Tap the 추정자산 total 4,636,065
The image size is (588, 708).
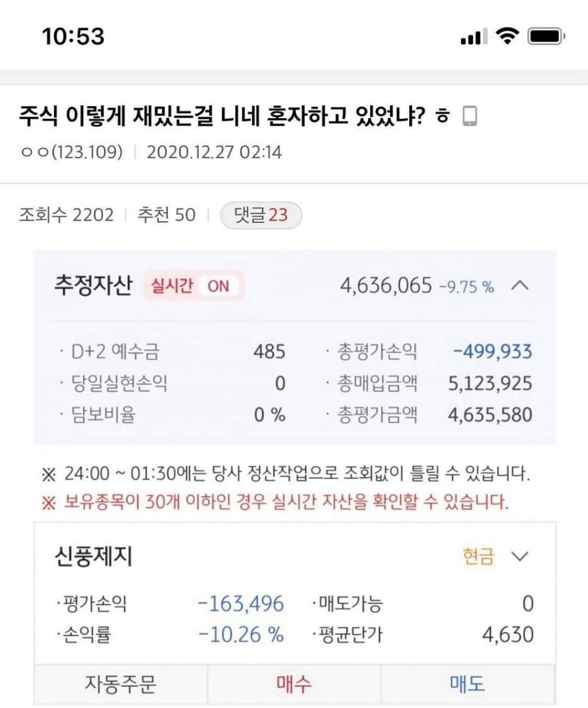pos(386,285)
